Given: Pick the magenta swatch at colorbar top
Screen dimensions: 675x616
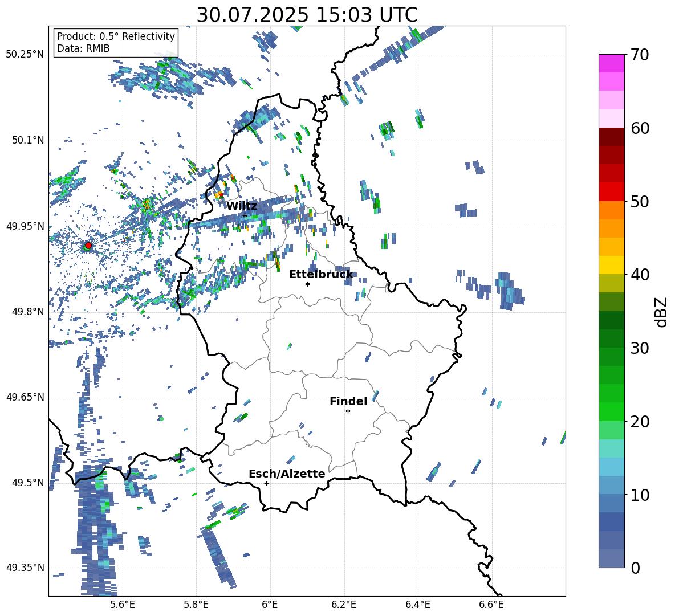Looking at the screenshot, I should (611, 63).
